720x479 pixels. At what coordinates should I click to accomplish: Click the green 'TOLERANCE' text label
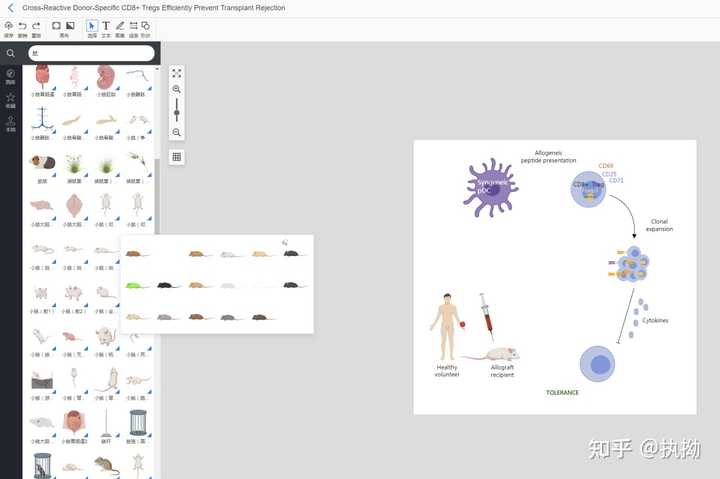click(562, 393)
